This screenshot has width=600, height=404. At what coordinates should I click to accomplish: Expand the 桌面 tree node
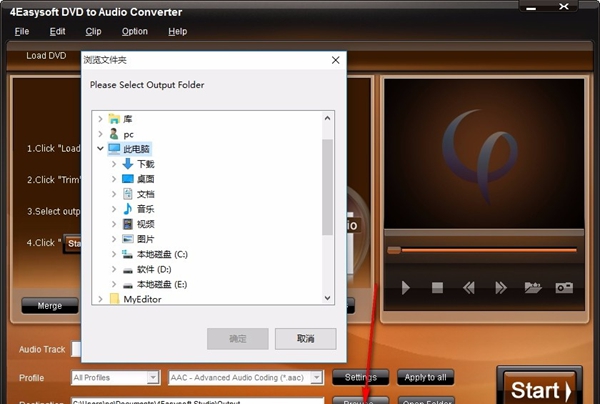(x=114, y=179)
